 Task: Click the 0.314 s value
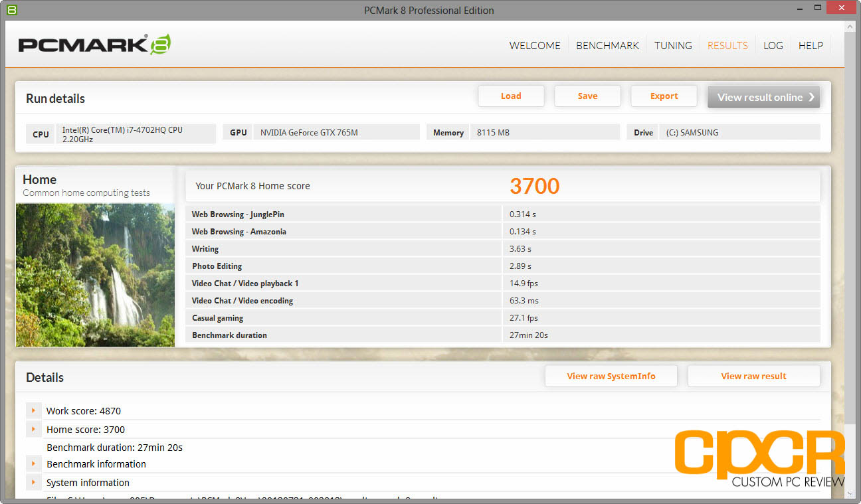point(522,214)
